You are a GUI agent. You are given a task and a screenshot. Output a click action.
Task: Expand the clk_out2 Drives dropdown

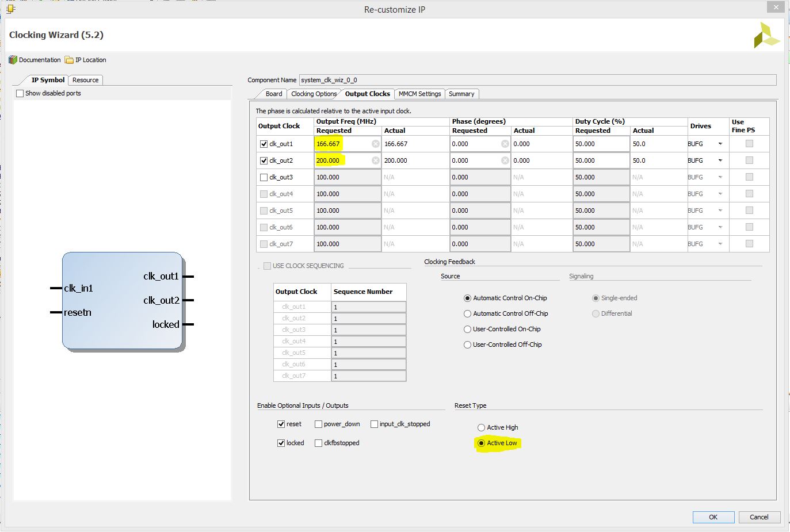pyautogui.click(x=720, y=160)
